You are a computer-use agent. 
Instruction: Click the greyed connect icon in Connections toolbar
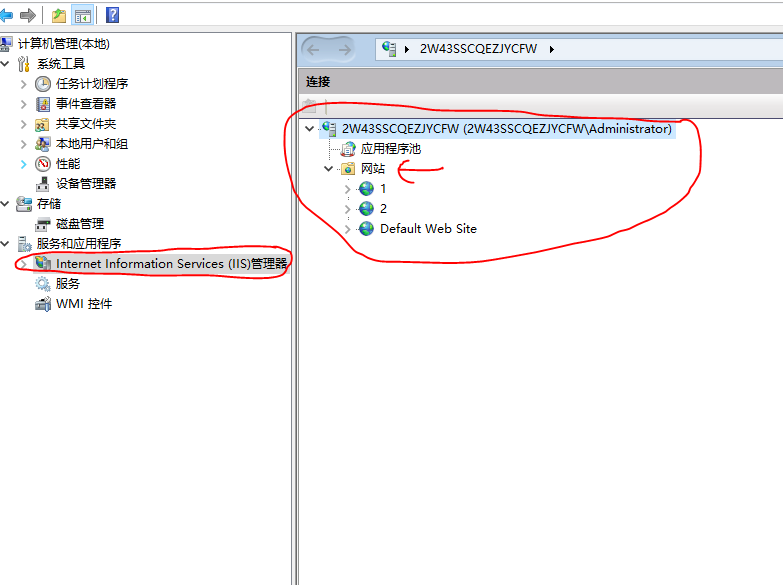coord(309,105)
